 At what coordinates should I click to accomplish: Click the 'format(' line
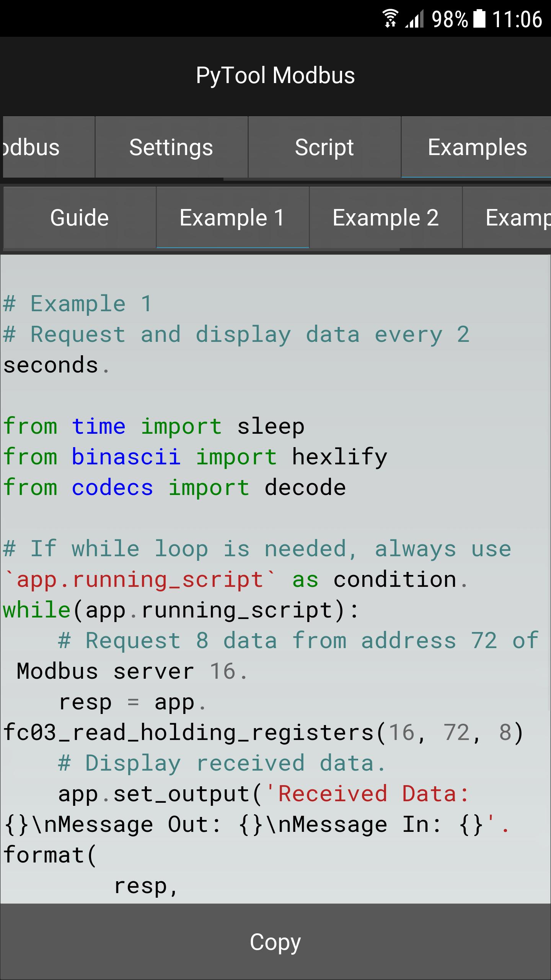pos(50,855)
